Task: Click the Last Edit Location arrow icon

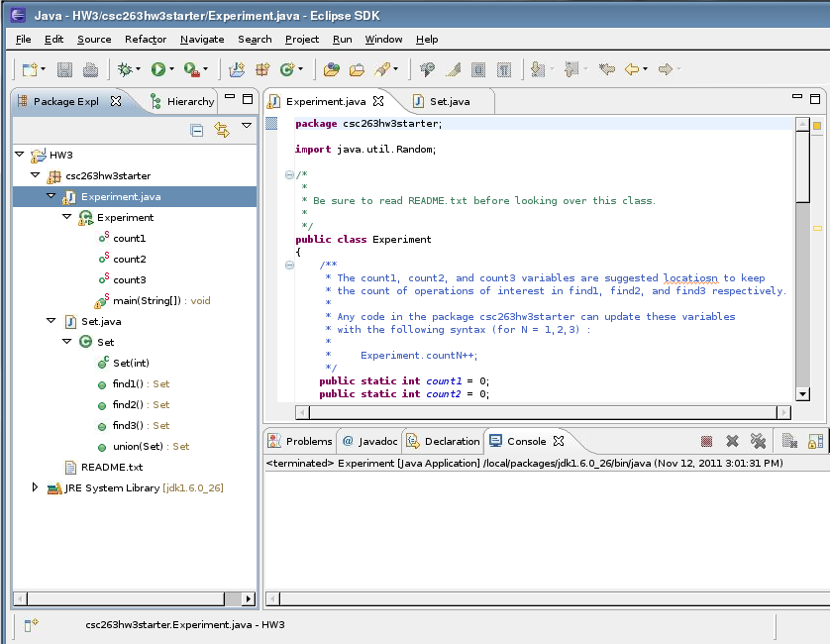Action: [x=606, y=69]
